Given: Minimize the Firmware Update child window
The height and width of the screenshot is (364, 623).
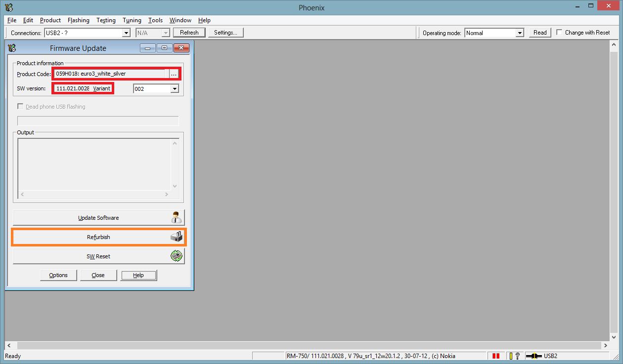Looking at the screenshot, I should click(148, 48).
